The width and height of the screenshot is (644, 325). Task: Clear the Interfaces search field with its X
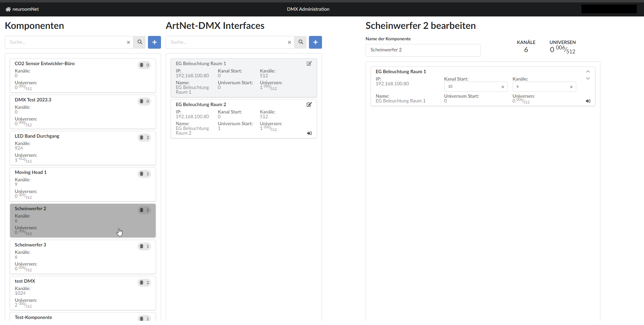289,42
